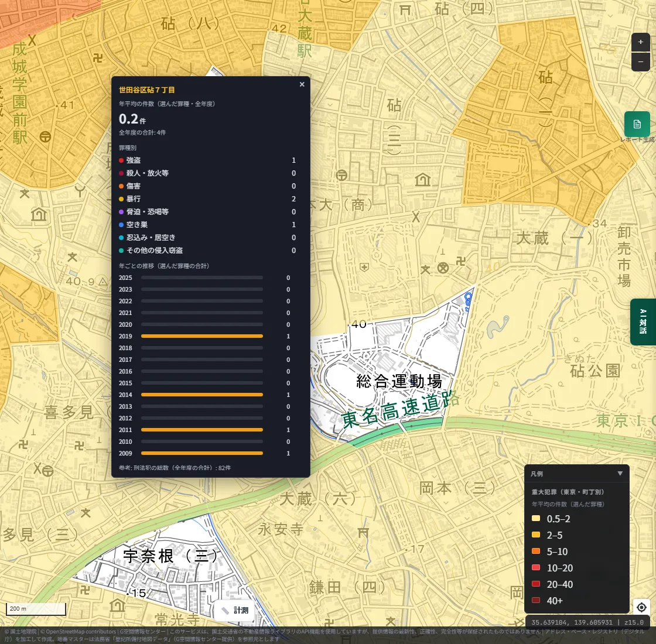This screenshot has height=644, width=656.
Task: Click the 永安寺 temple label
Action: pyautogui.click(x=281, y=529)
